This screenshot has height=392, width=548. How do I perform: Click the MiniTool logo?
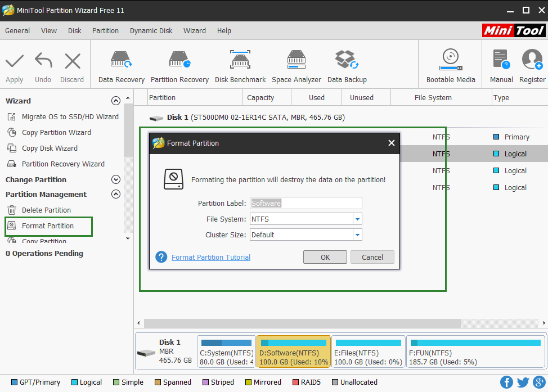coord(514,30)
